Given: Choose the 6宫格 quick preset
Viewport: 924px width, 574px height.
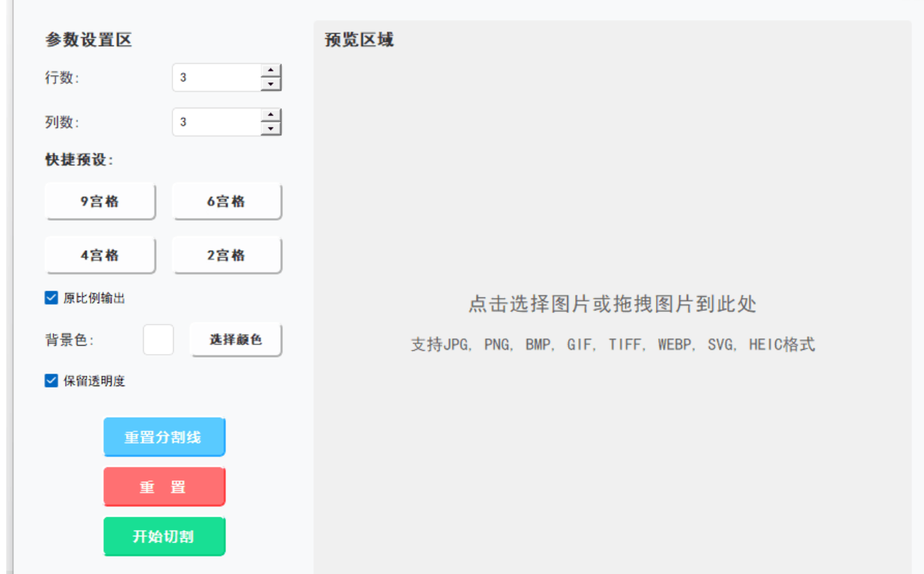Looking at the screenshot, I should [227, 202].
